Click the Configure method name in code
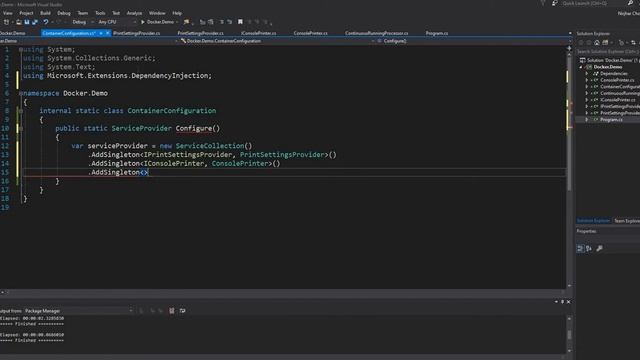Image resolution: width=640 pixels, height=360 pixels. coord(194,129)
